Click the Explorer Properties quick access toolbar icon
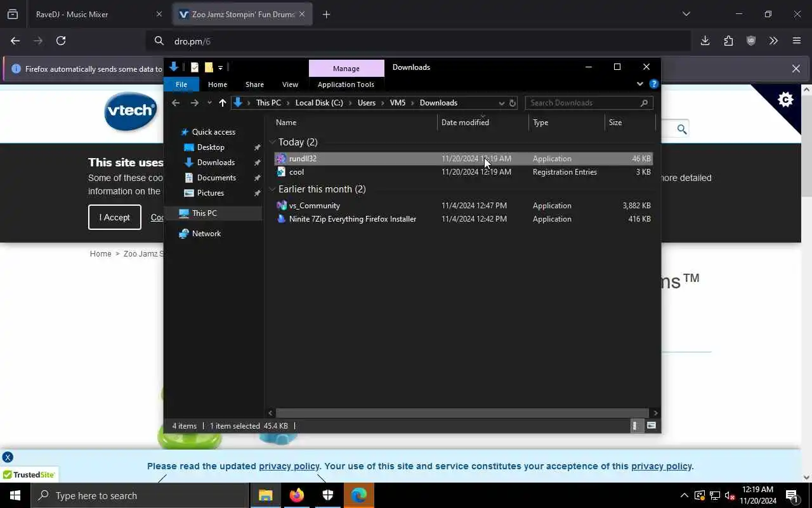 click(x=195, y=67)
